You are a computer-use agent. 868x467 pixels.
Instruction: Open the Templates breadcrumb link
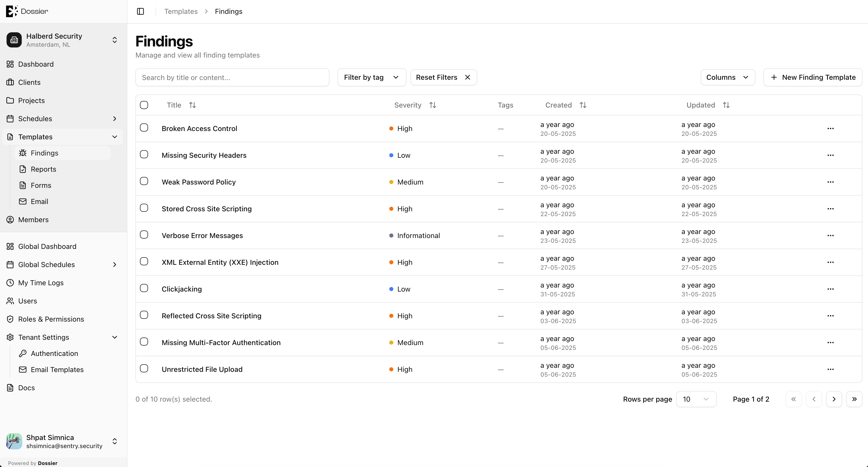tap(181, 11)
